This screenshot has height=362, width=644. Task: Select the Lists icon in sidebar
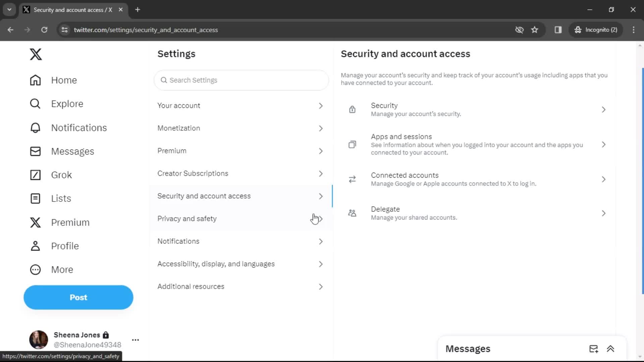[35, 198]
